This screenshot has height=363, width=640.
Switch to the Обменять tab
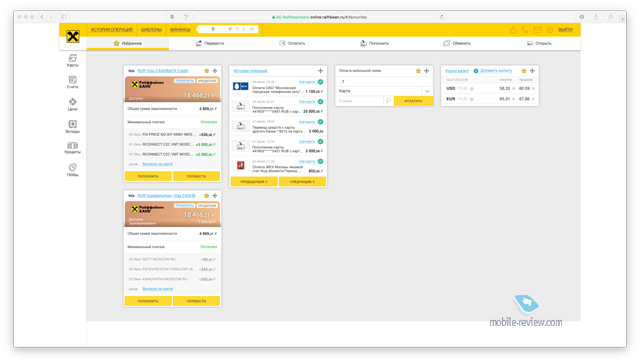point(457,43)
